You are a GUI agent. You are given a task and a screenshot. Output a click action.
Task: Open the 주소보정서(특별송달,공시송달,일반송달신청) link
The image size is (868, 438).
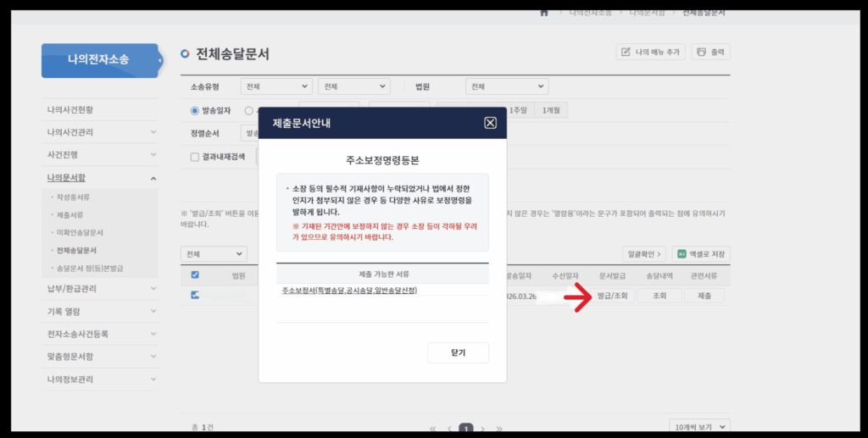(349, 291)
